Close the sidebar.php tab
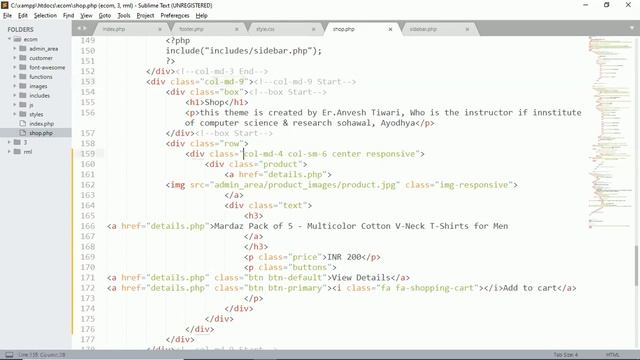 pyautogui.click(x=467, y=29)
